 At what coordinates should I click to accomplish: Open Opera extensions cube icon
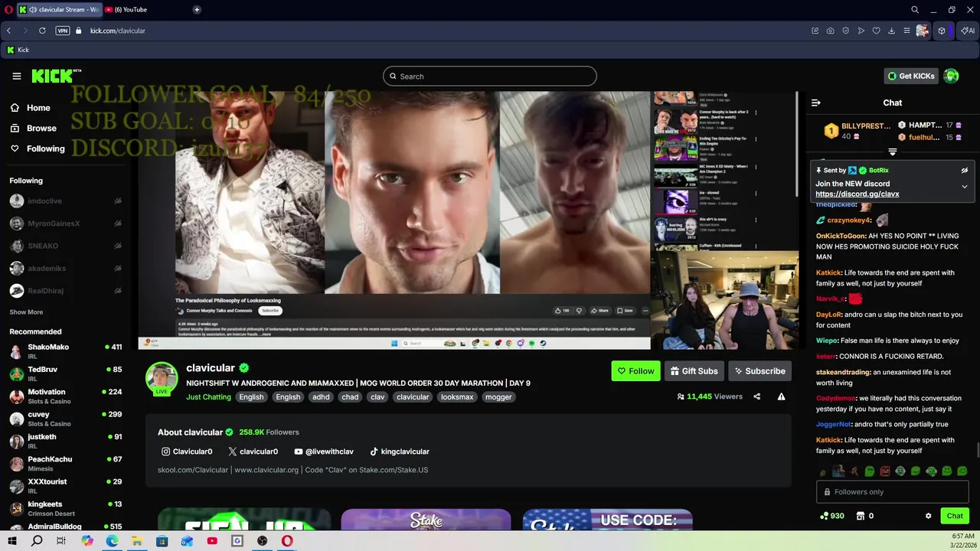tap(942, 31)
